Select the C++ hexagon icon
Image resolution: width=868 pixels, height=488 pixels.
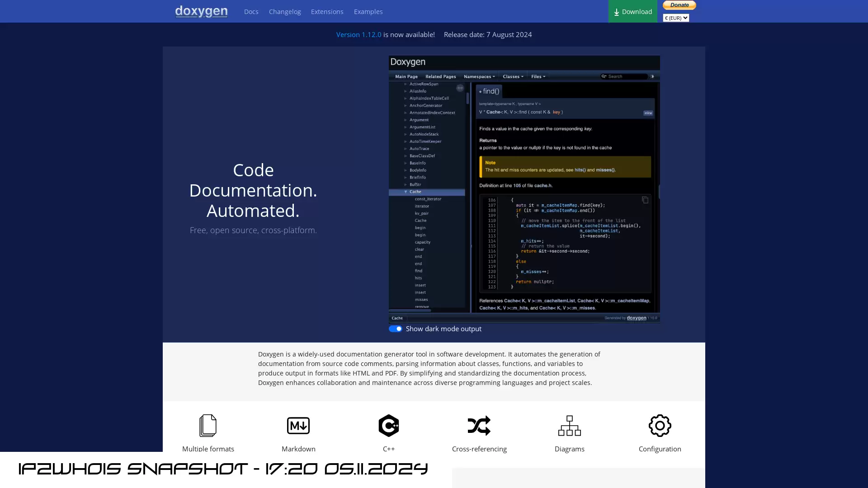(389, 426)
